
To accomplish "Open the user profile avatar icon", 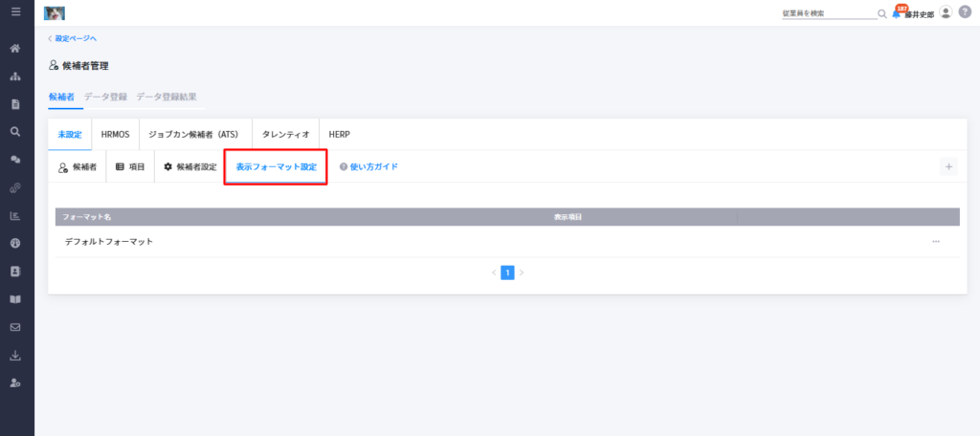I will tap(946, 11).
